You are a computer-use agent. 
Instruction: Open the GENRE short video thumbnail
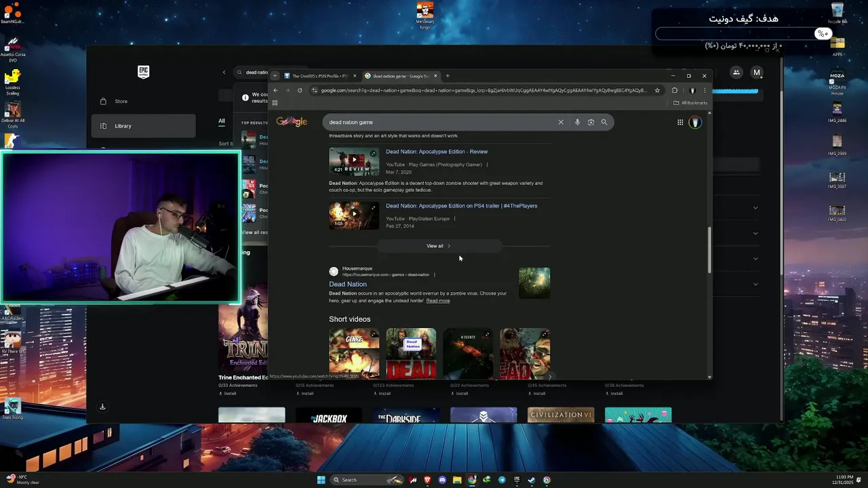(x=354, y=353)
